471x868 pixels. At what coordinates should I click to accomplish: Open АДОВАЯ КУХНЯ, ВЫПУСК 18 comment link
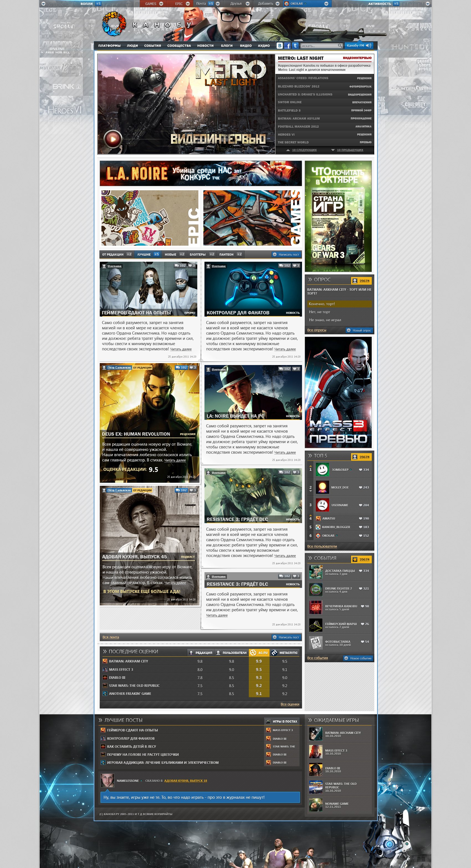(185, 781)
